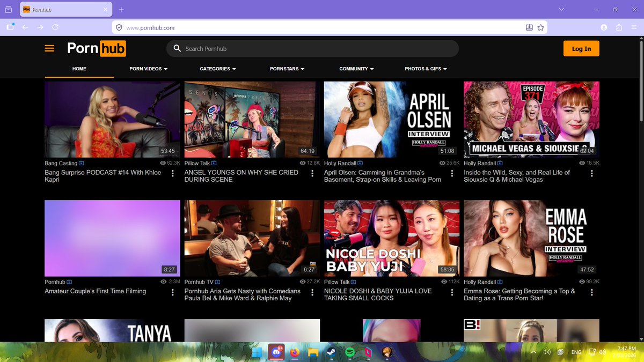Click the Episode 371 Michael Vegas thumbnail
Image resolution: width=644 pixels, height=362 pixels.
[x=531, y=119]
